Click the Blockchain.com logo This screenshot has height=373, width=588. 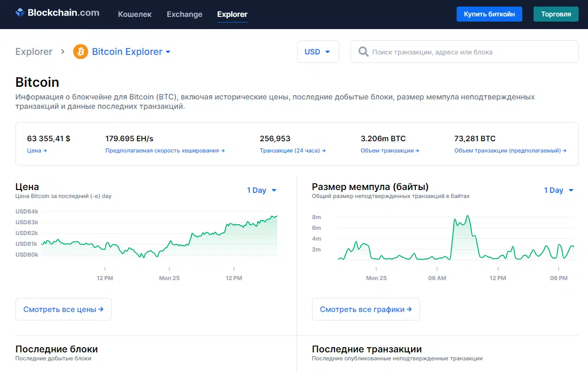pyautogui.click(x=57, y=13)
